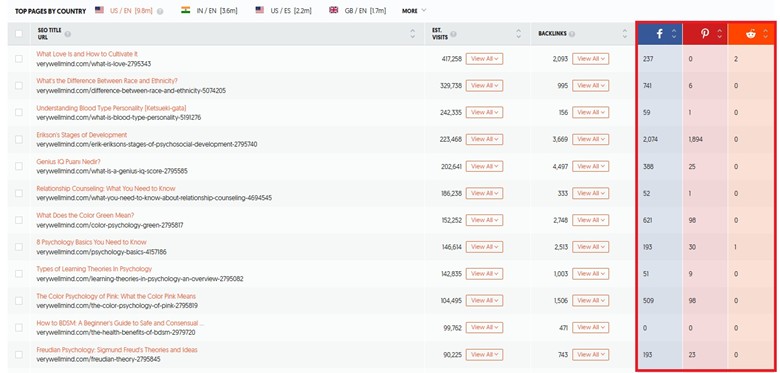The image size is (780, 373).
Task: Click the backlinks value 4,497
Action: click(x=560, y=166)
